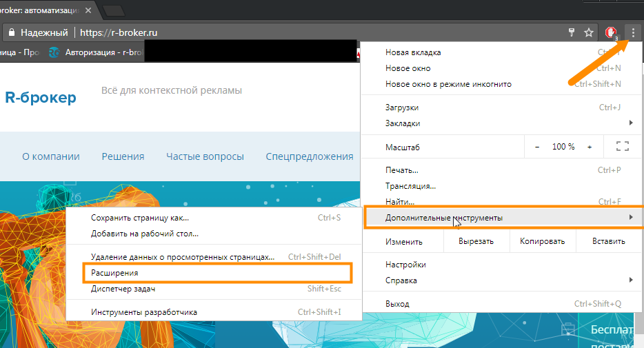Click the red ad-blocker extension icon
This screenshot has height=348, width=644.
click(611, 32)
